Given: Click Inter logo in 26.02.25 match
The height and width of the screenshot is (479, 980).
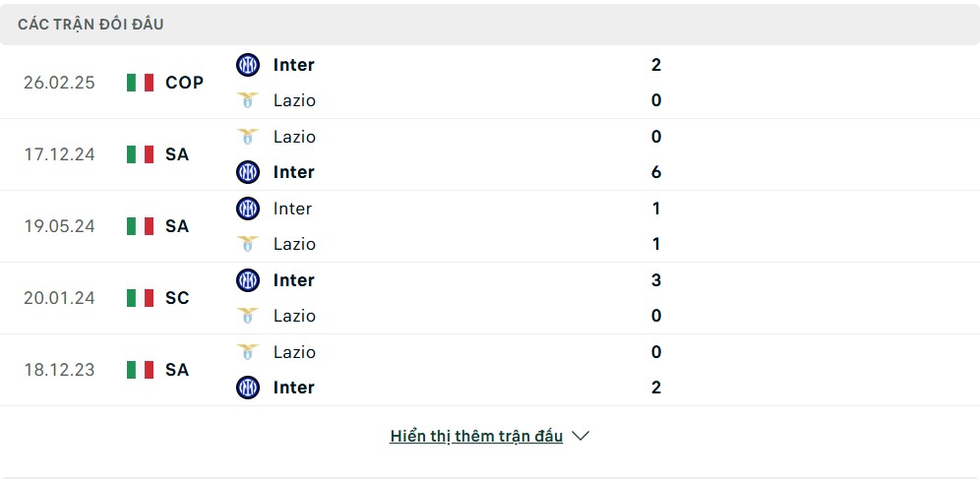Looking at the screenshot, I should (x=248, y=65).
